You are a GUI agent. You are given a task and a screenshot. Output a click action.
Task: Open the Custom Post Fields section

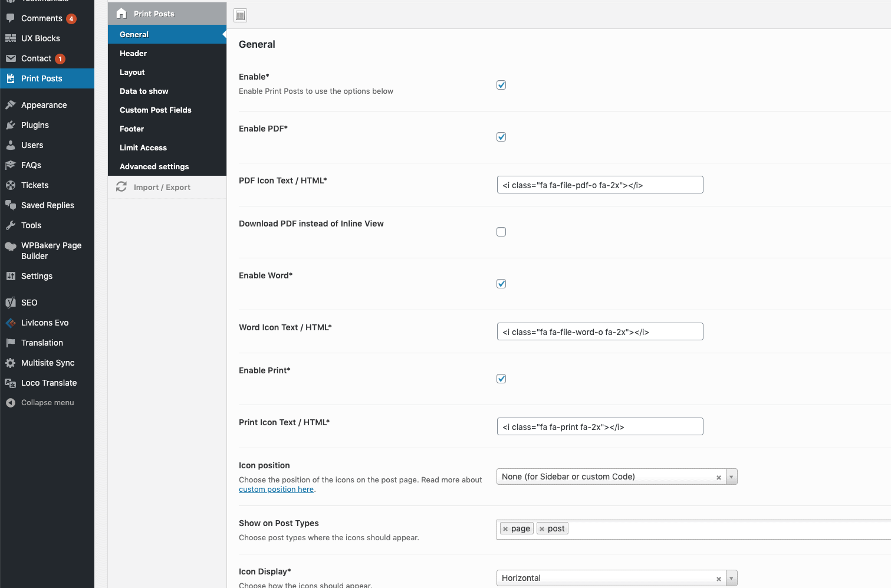[155, 110]
